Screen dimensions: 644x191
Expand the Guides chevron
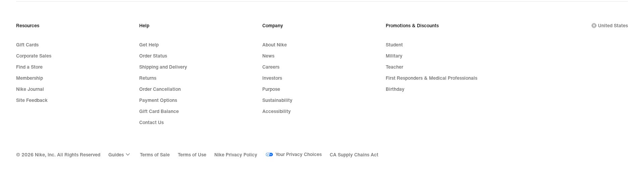tap(128, 155)
